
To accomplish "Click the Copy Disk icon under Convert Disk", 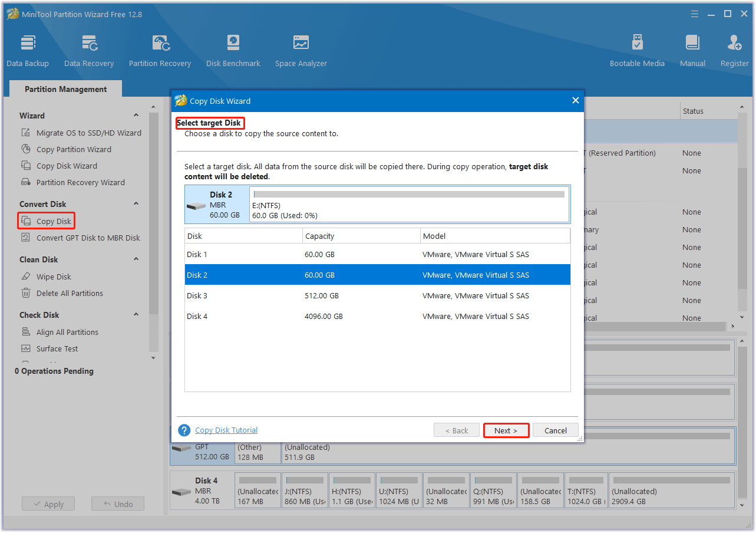I will point(26,221).
